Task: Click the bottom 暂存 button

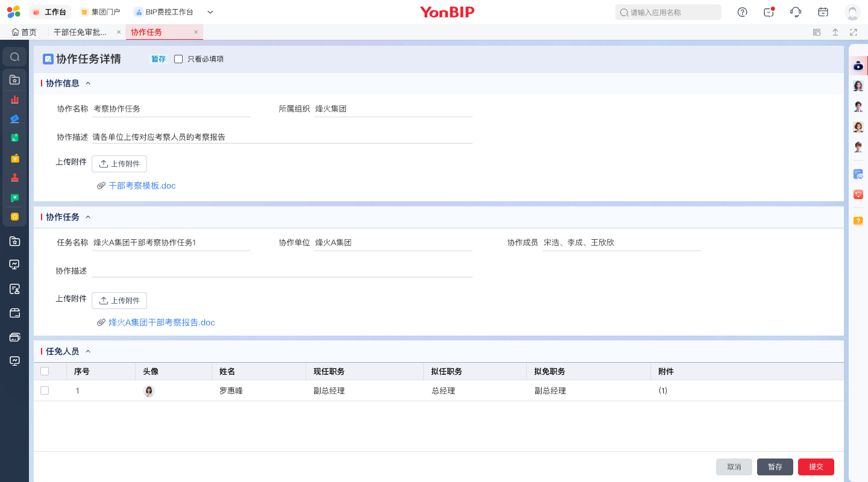Action: [x=775, y=467]
